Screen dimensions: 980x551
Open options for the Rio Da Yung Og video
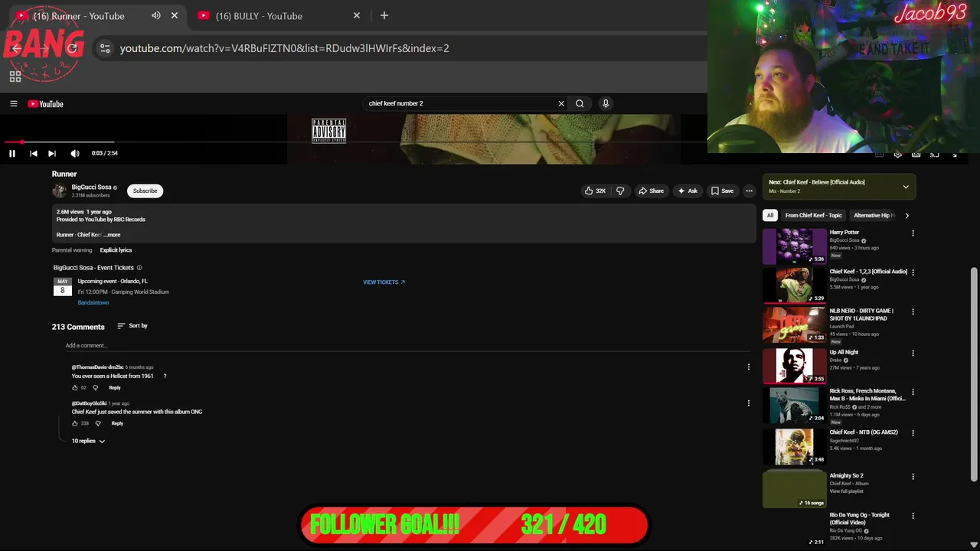(x=913, y=516)
